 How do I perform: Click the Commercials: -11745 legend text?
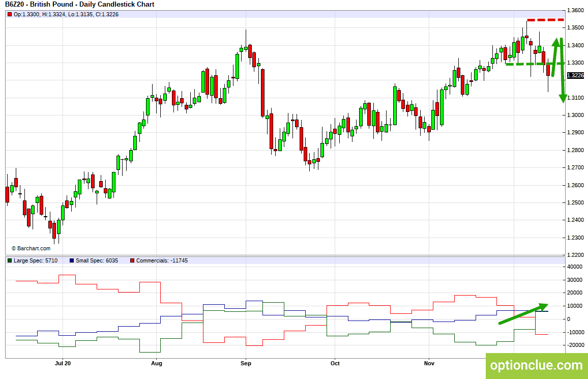point(162,260)
